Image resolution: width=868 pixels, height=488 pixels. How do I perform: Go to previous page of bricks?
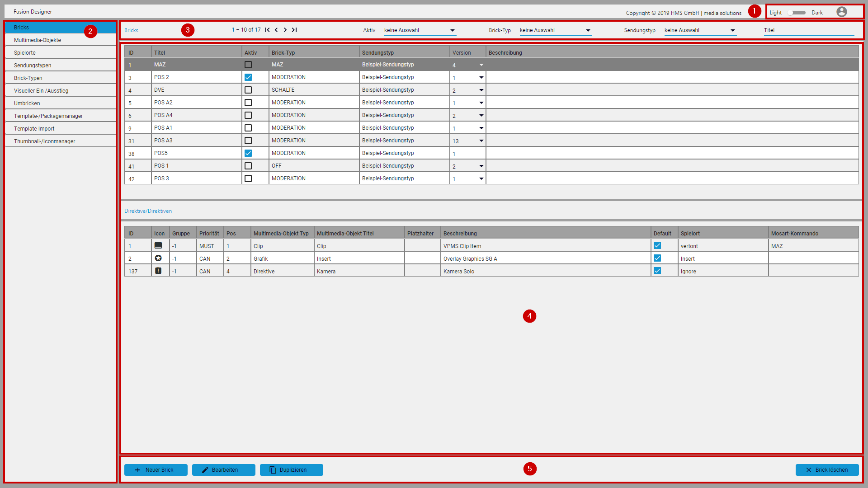(276, 30)
